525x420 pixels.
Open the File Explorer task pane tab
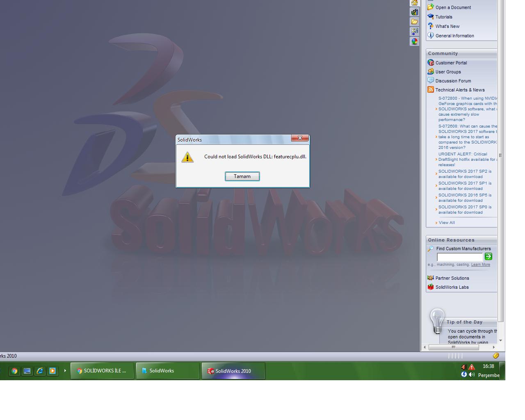tap(415, 22)
